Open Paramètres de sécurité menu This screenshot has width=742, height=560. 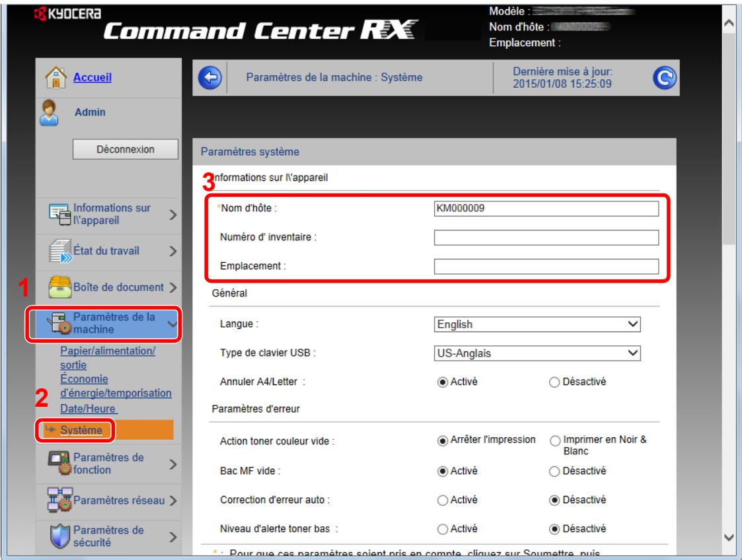[x=108, y=537]
